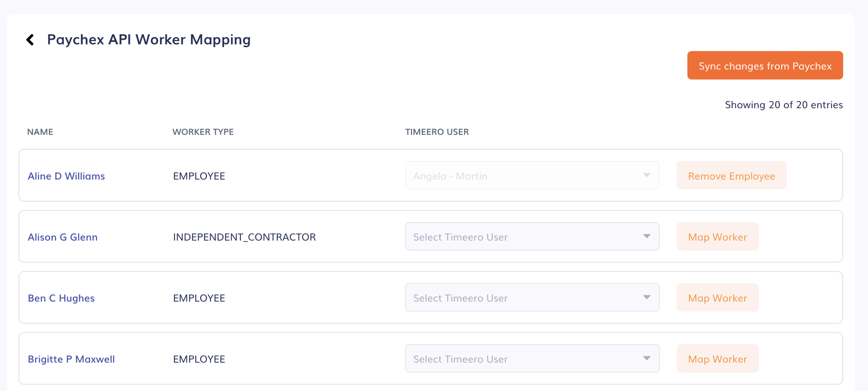Open Alison G Glenn's profile link

click(62, 237)
